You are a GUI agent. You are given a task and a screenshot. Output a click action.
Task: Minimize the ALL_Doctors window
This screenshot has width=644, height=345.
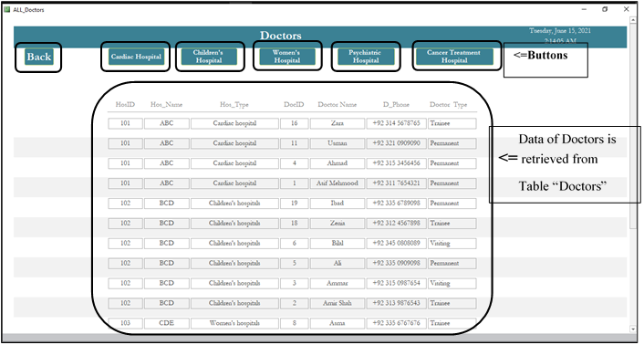[x=584, y=9]
